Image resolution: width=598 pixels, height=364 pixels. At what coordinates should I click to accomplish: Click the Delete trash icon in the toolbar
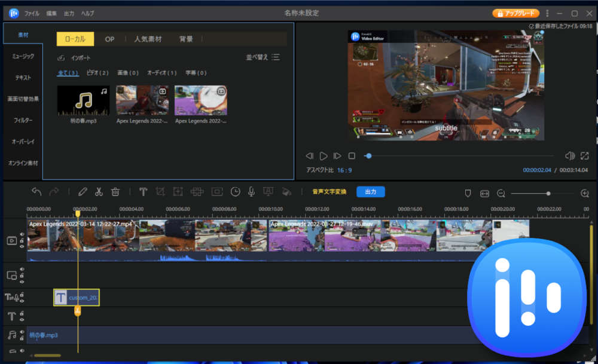point(115,192)
